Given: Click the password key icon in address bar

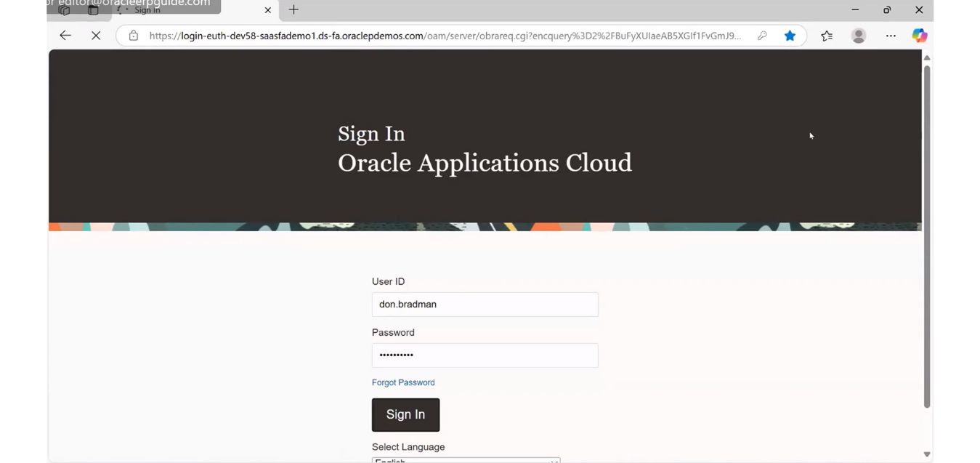Looking at the screenshot, I should (x=761, y=35).
